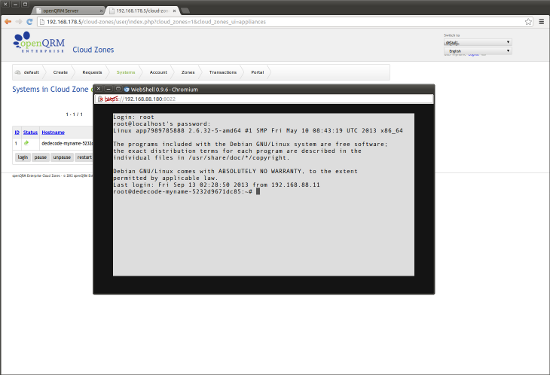The width and height of the screenshot is (550, 375).
Task: Click the pause button
Action: tap(41, 157)
